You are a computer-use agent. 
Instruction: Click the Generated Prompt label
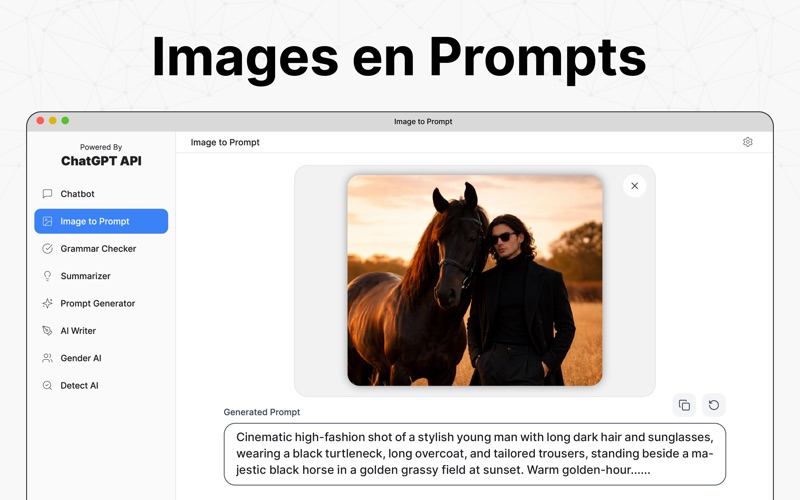[262, 412]
